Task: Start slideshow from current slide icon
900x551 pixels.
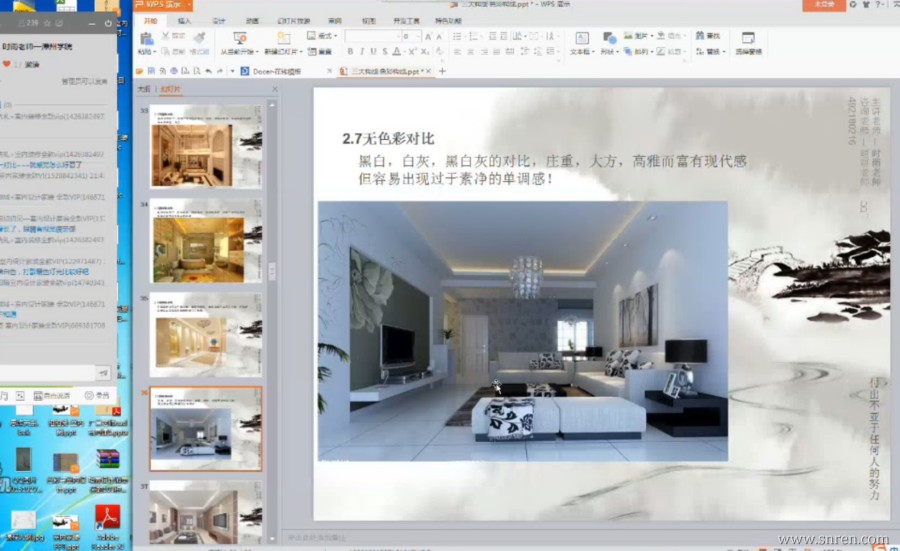Action: (239, 38)
